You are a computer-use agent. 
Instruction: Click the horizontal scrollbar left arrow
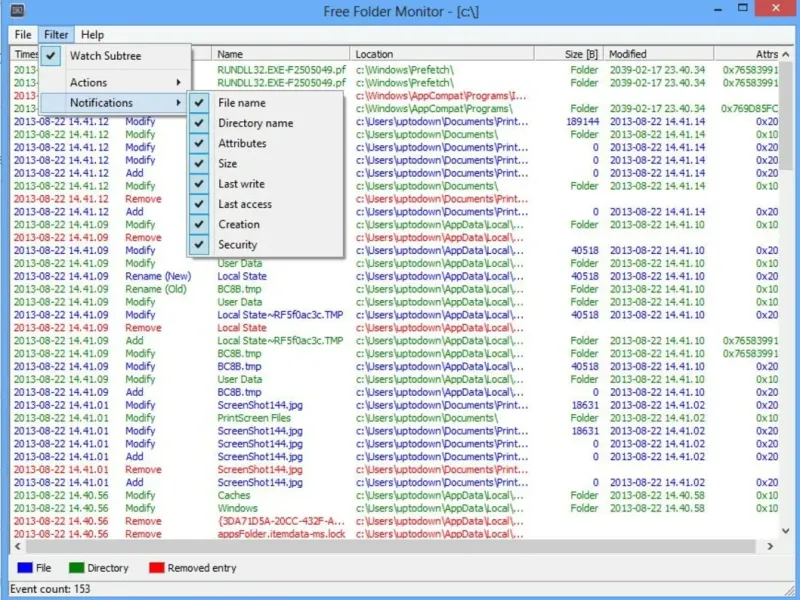(18, 546)
